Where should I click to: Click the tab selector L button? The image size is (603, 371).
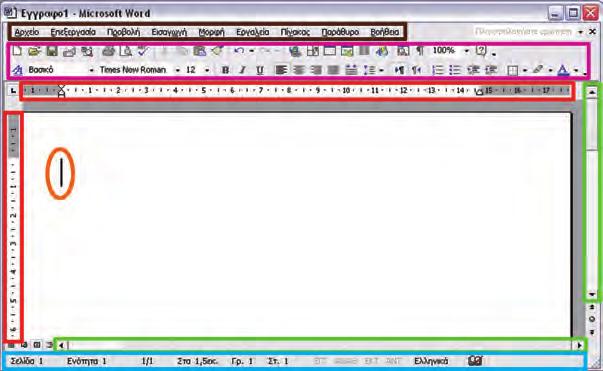(x=13, y=91)
